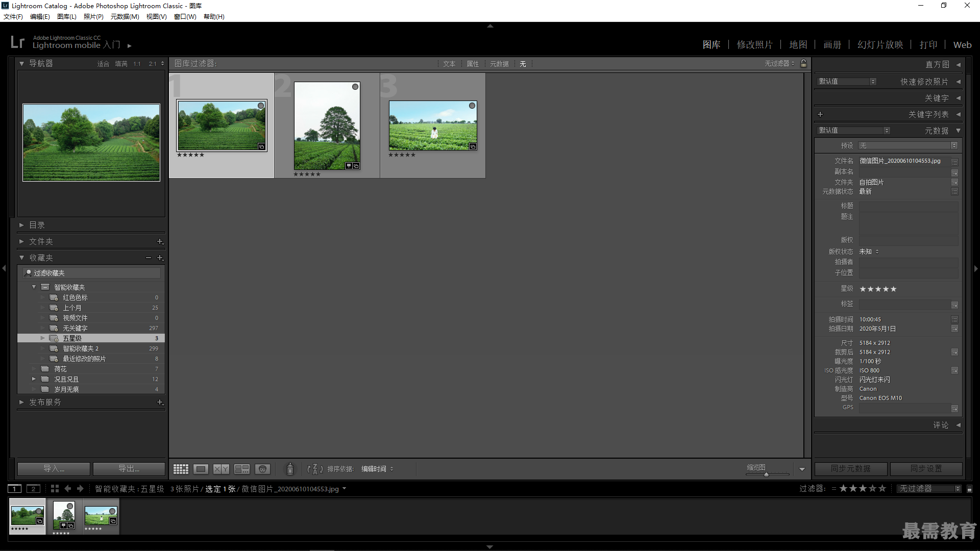Expand 况且况且 collection set
The image size is (980, 551).
tap(34, 379)
